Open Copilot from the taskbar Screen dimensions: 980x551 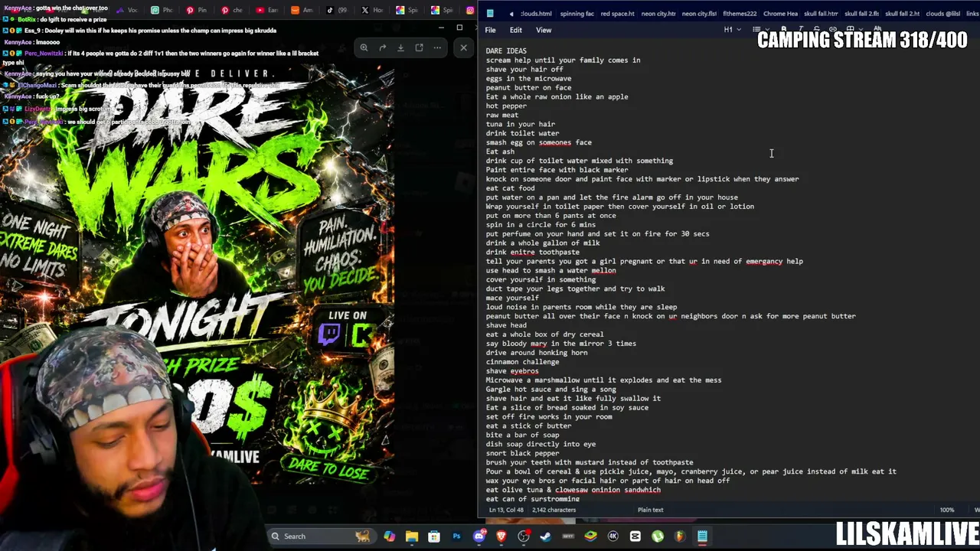(x=390, y=536)
